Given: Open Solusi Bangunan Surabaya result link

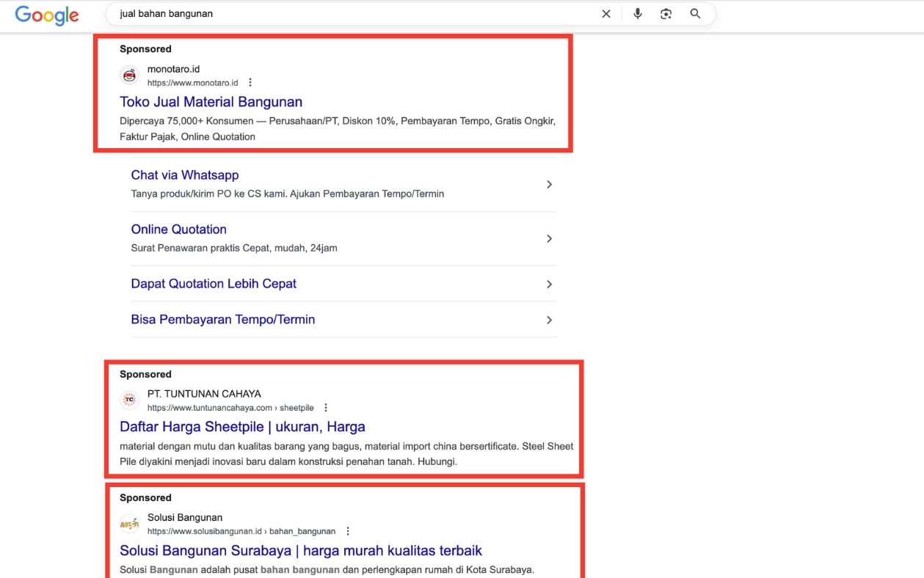Looking at the screenshot, I should coord(301,550).
